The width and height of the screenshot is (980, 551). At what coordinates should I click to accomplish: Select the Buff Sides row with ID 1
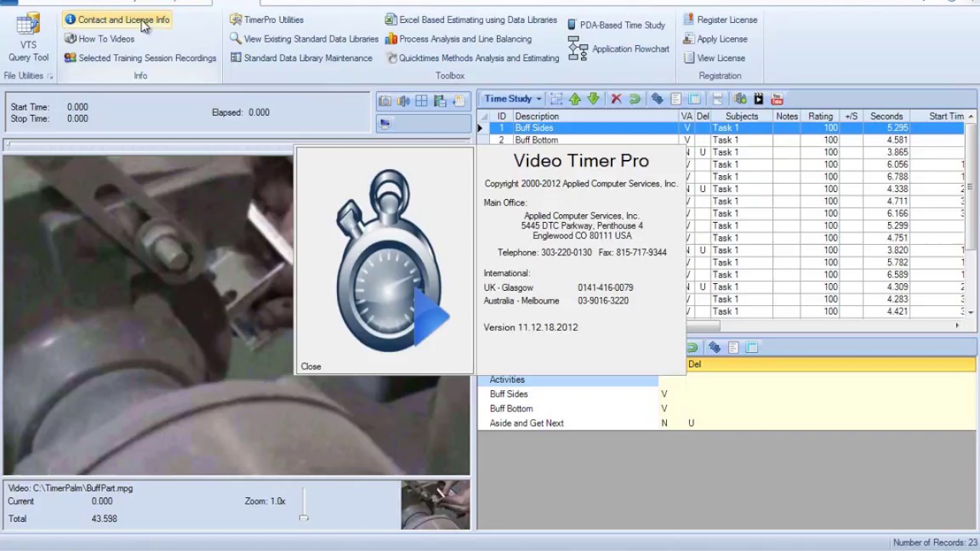tap(720, 128)
